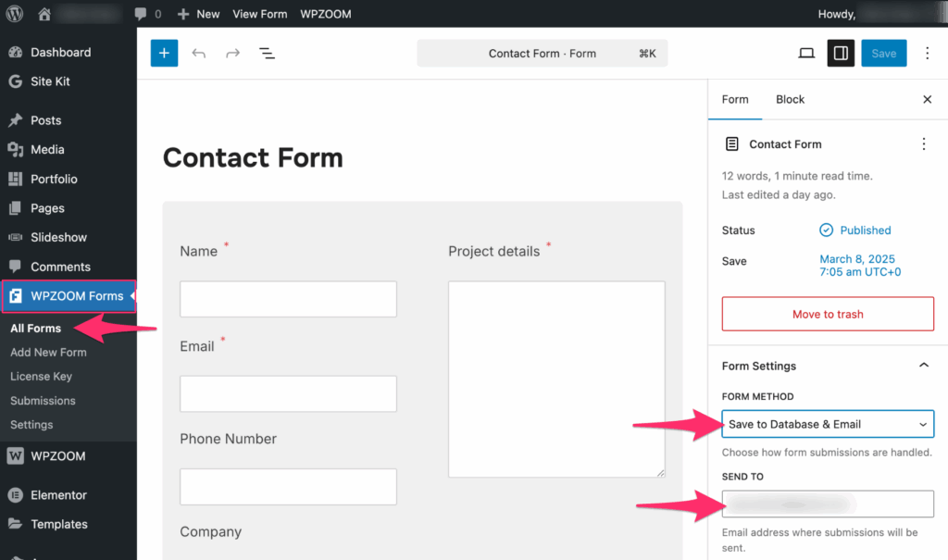
Task: Redo the last change
Action: (232, 53)
